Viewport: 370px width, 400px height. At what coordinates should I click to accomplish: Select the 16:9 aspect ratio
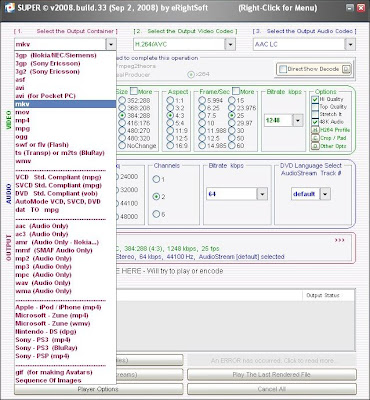pyautogui.click(x=170, y=145)
